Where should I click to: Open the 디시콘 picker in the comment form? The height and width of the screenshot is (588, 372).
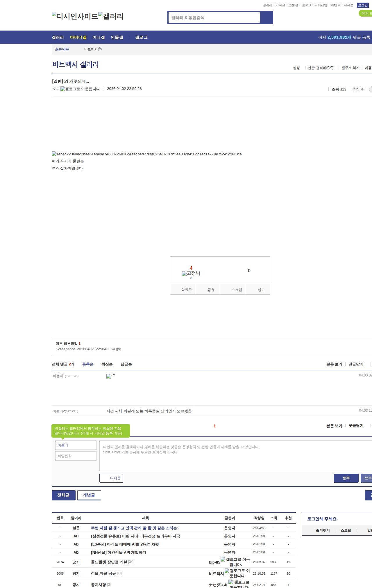click(111, 478)
